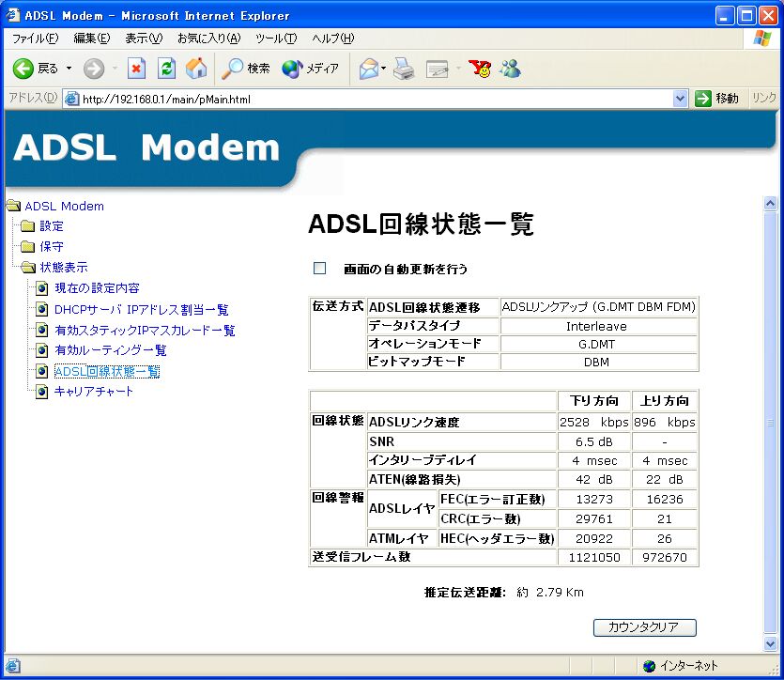Enable 画面の自動更新を行う checkbox
This screenshot has width=784, height=680.
(x=320, y=269)
